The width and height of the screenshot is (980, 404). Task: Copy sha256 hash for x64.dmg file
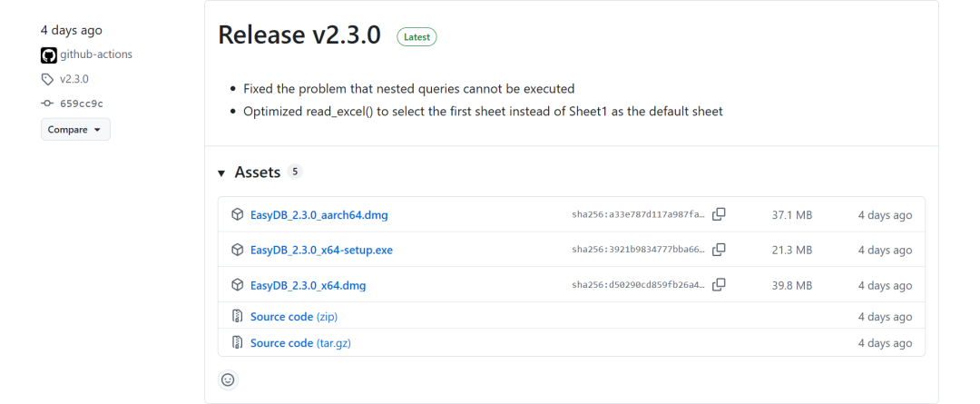(x=719, y=285)
